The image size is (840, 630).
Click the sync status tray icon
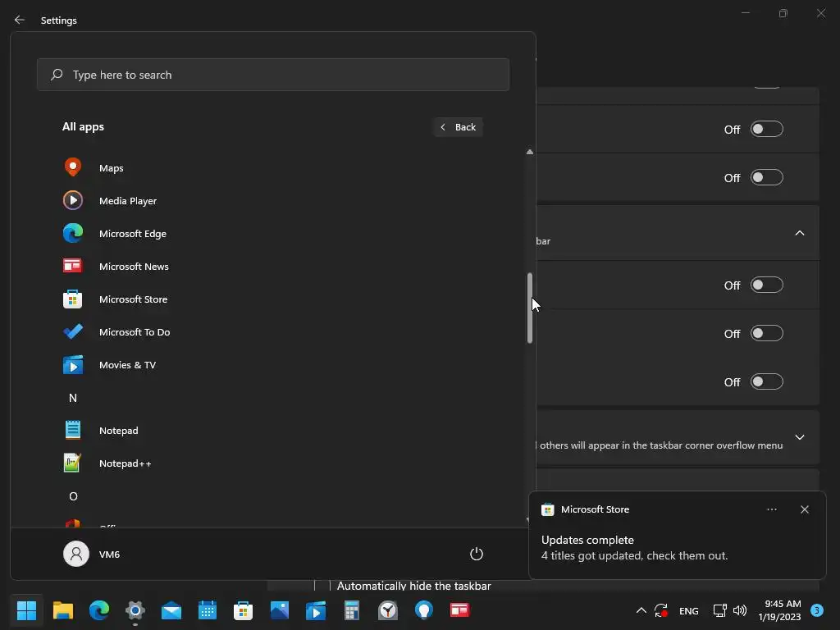tap(661, 610)
